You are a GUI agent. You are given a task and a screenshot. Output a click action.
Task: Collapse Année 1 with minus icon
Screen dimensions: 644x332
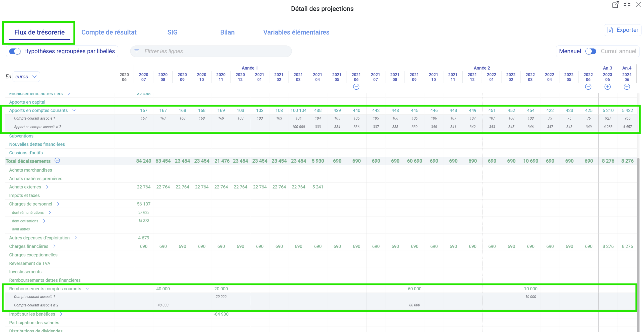click(x=356, y=87)
